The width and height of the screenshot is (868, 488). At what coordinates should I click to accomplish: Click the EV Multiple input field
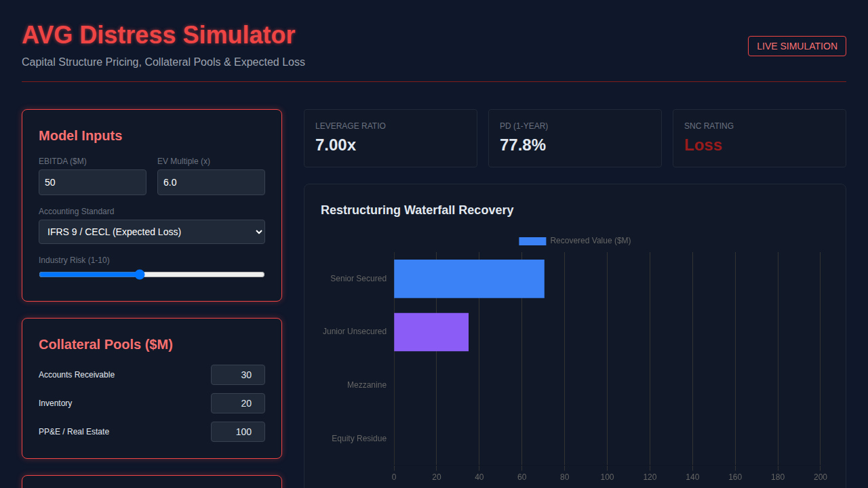pos(211,182)
